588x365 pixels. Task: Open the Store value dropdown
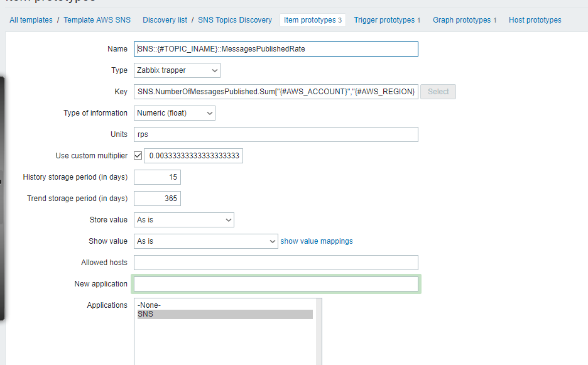[184, 220]
